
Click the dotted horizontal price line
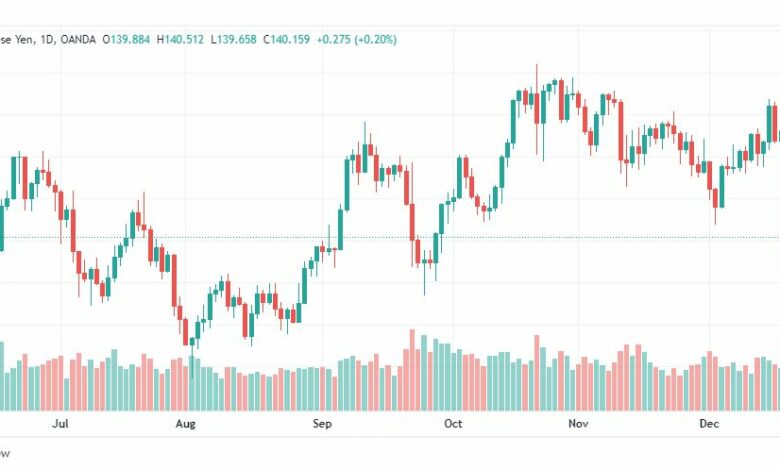pyautogui.click(x=390, y=237)
